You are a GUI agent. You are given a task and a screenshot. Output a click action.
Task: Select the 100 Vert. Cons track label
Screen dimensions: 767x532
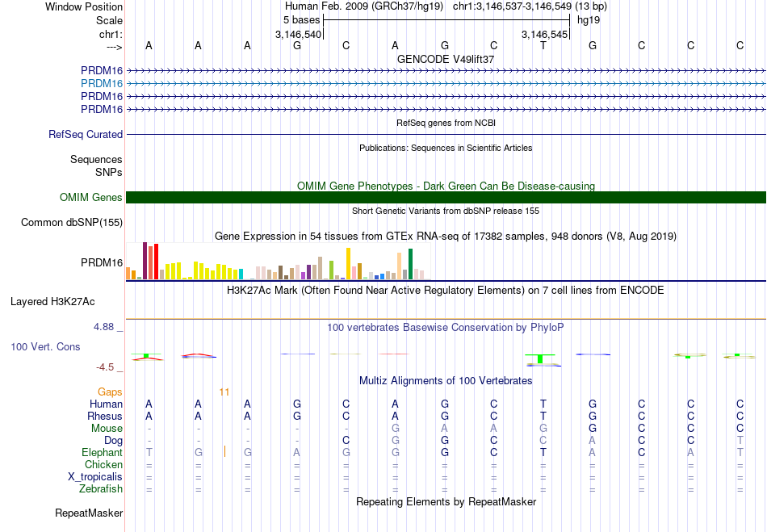[45, 346]
